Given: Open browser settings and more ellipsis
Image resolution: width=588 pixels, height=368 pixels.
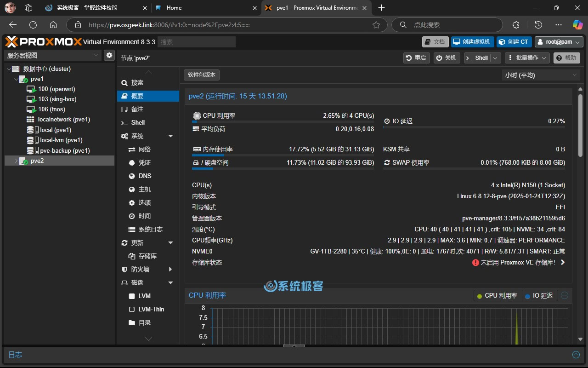Looking at the screenshot, I should click(559, 25).
